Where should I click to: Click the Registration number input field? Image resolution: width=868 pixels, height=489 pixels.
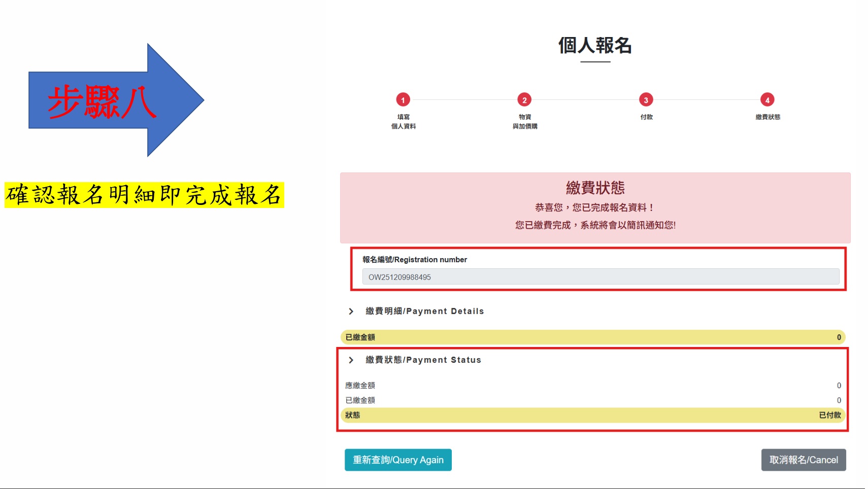point(600,277)
